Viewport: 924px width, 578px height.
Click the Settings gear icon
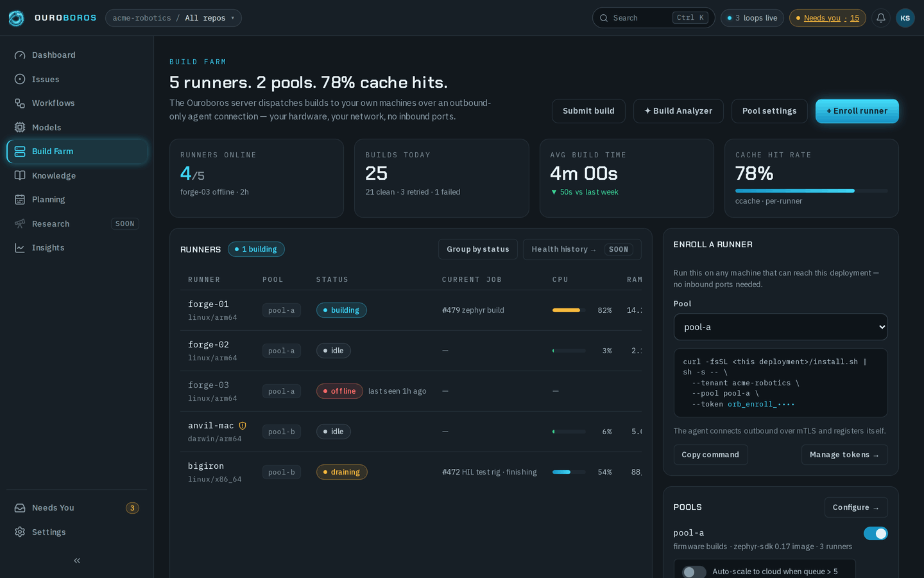[20, 532]
